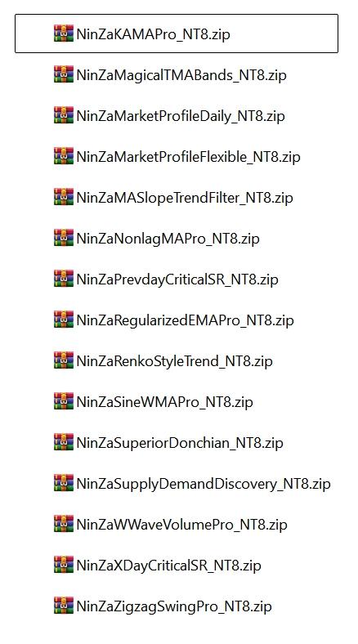The height and width of the screenshot is (644, 358).
Task: Click the archive icon for NinZaRegularizedEMAPro_NT8.zip
Action: click(x=64, y=320)
